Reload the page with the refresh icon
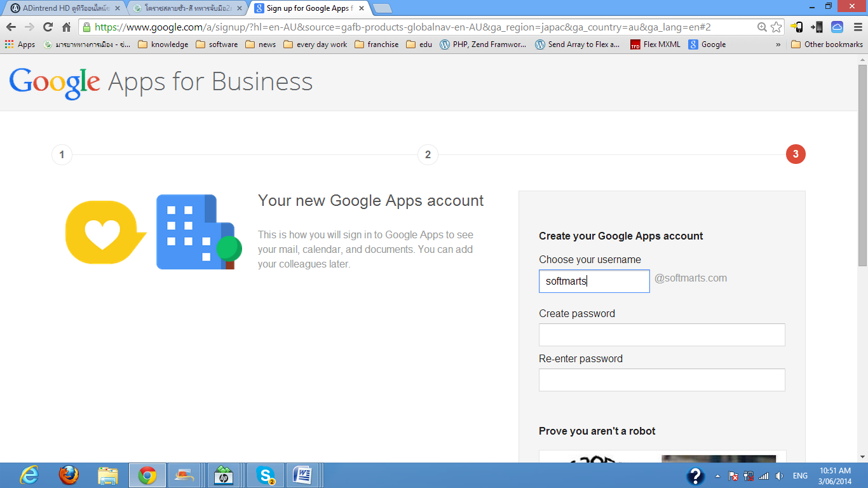Image resolution: width=868 pixels, height=488 pixels. (48, 27)
